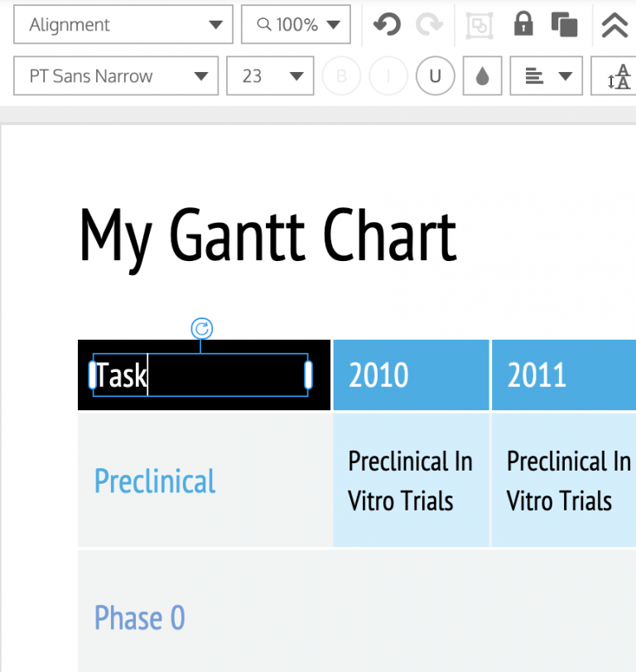Click the Task cell text field
This screenshot has height=672, width=636.
pos(199,375)
